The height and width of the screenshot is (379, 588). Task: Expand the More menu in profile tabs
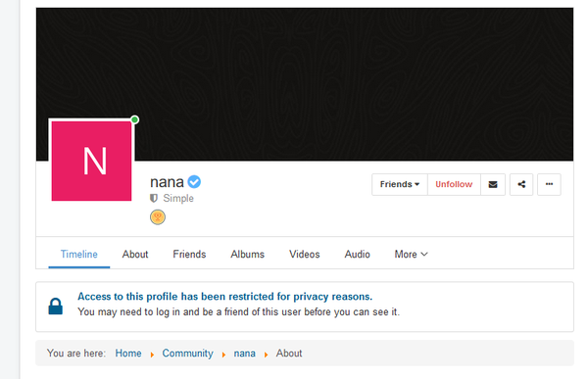pos(411,255)
